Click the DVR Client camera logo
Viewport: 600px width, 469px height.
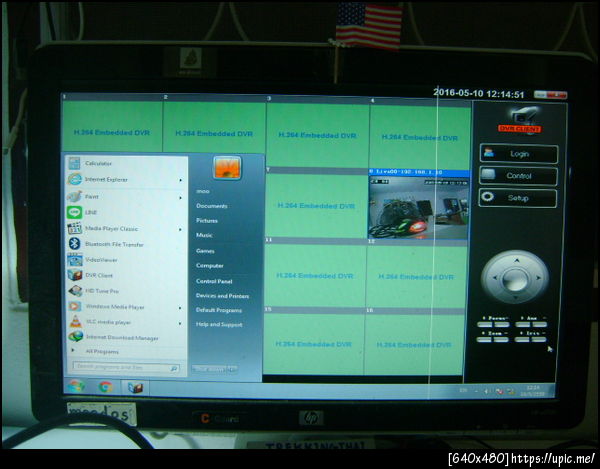pos(522,119)
